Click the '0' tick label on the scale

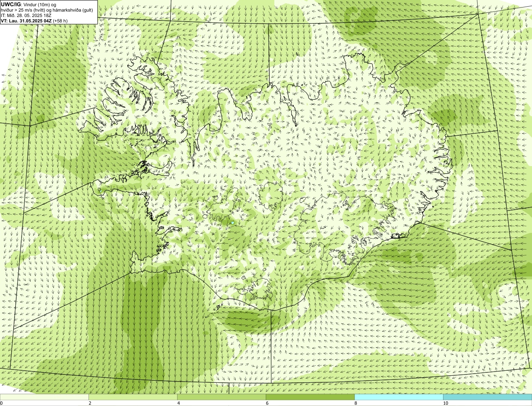tap(1, 403)
